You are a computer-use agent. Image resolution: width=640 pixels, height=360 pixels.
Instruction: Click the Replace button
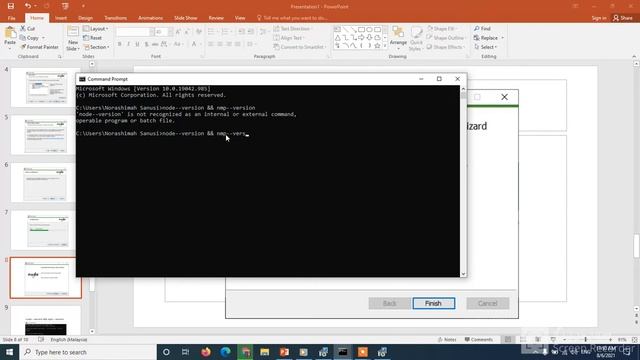(x=486, y=38)
